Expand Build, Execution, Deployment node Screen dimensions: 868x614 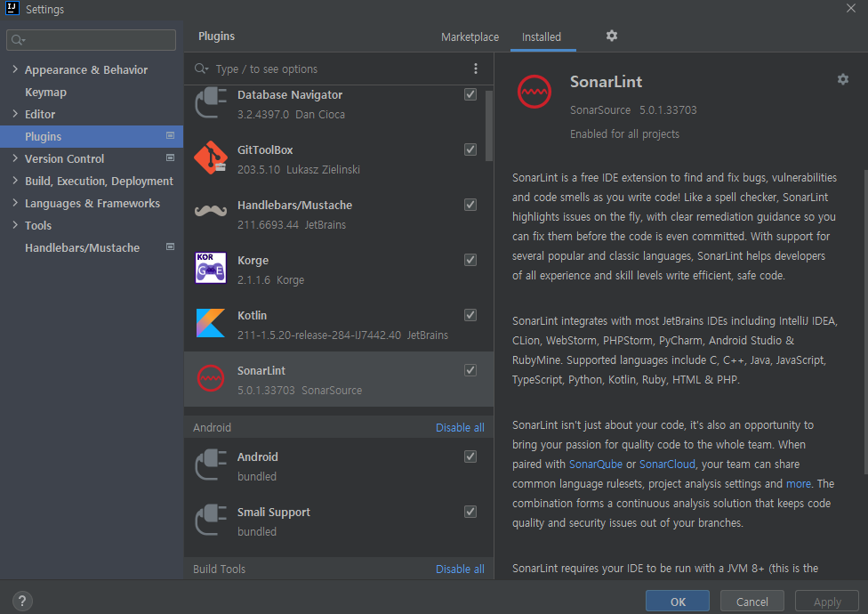[15, 181]
